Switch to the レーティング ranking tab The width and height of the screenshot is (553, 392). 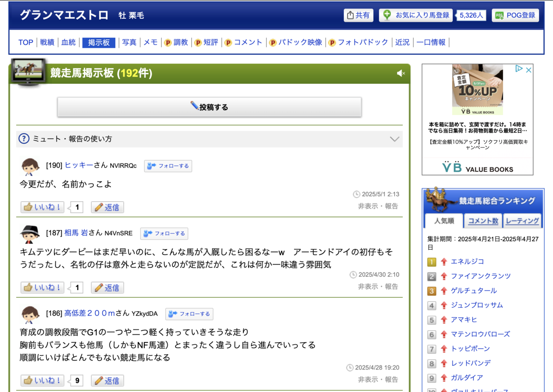point(523,221)
